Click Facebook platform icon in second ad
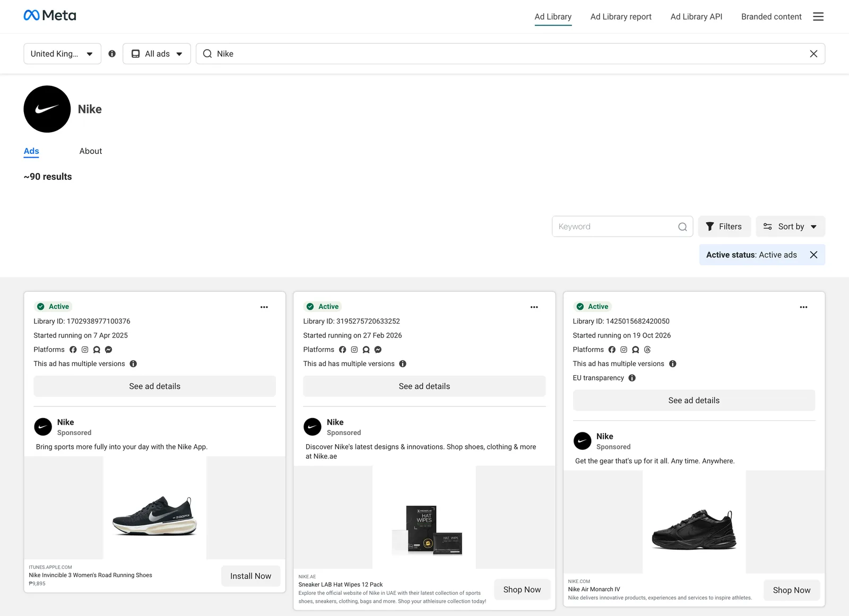Screen dimensions: 849x616 (x=343, y=350)
